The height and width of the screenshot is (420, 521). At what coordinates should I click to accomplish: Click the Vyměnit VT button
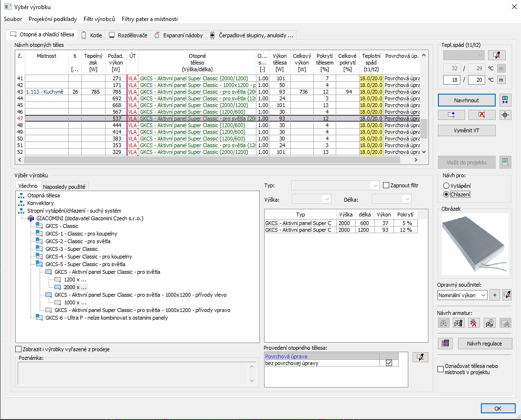point(467,130)
